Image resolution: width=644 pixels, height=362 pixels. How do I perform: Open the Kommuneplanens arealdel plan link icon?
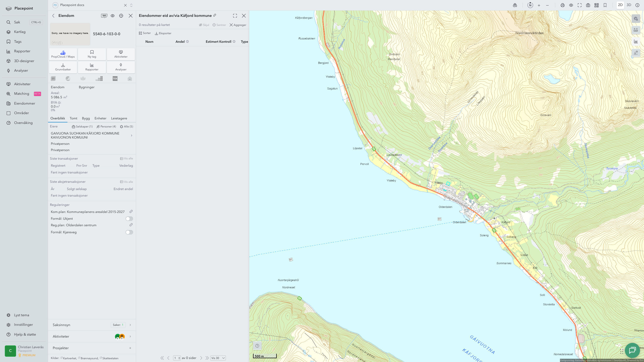pyautogui.click(x=131, y=212)
